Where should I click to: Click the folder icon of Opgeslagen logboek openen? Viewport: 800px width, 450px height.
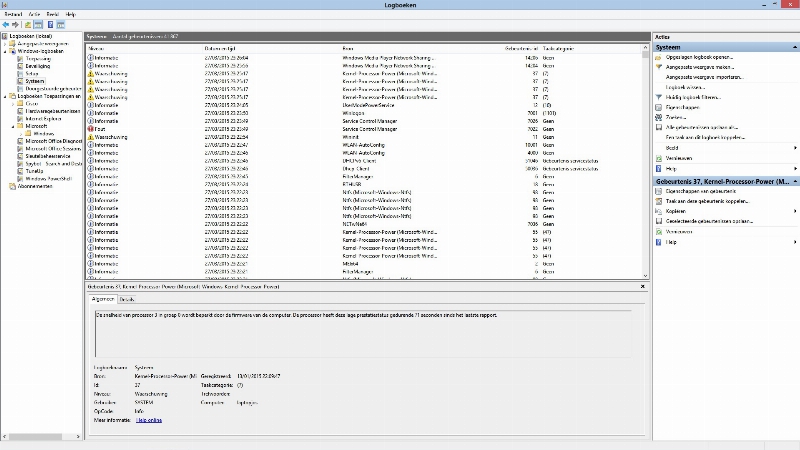click(659, 57)
